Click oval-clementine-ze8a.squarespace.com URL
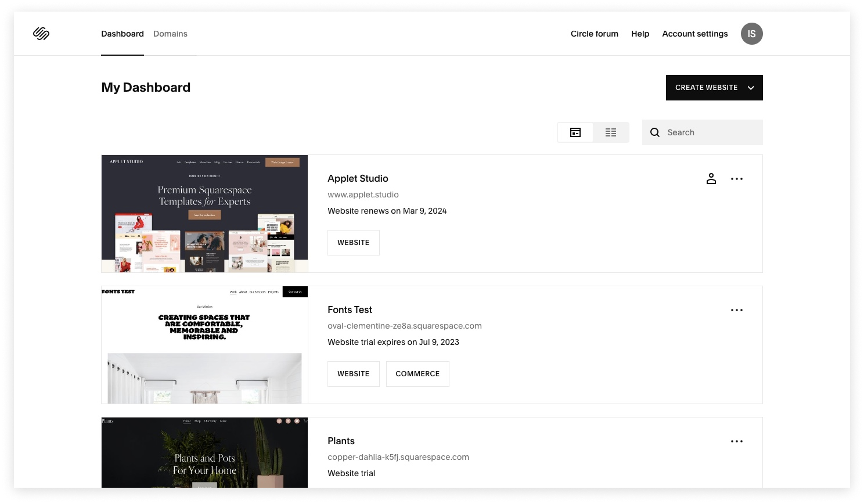Viewport: 864px width, 504px height. click(x=405, y=326)
